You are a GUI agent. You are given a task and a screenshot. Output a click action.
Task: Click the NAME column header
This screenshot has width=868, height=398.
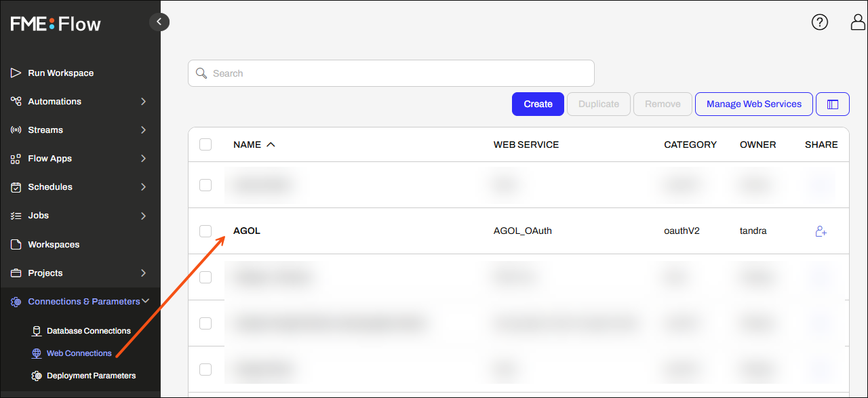pos(247,144)
